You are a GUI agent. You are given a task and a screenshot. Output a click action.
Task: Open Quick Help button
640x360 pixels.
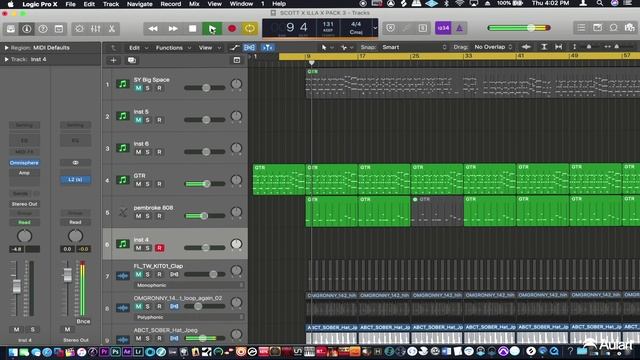[43, 29]
